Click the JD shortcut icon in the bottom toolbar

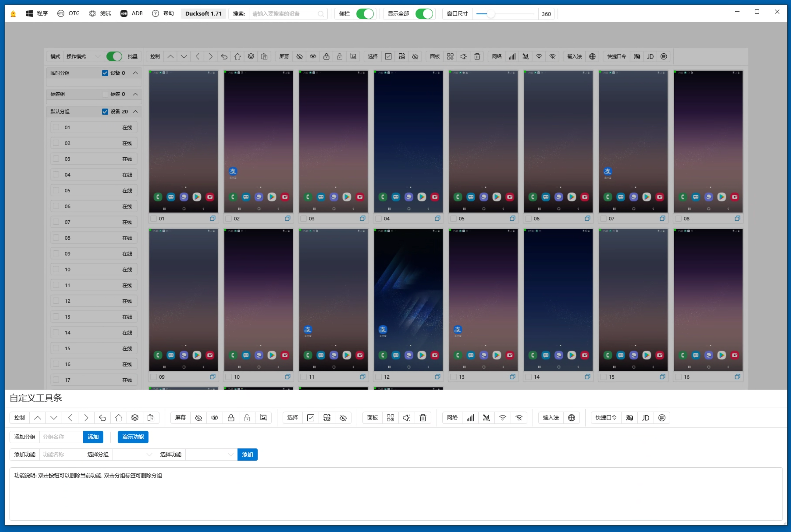645,418
